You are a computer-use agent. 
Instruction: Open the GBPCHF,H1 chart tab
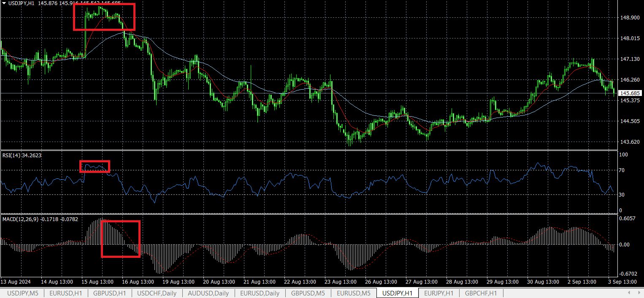(x=481, y=293)
